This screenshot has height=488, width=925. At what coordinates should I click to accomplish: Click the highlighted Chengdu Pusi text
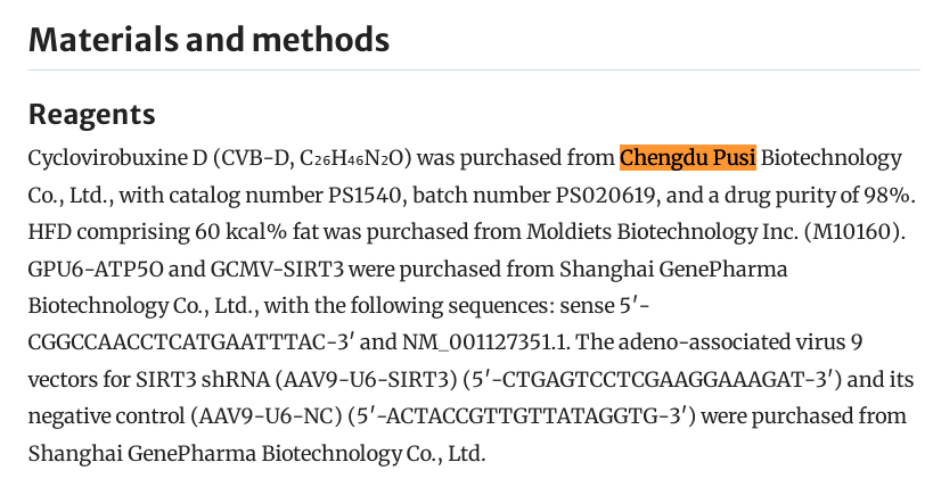(x=688, y=157)
